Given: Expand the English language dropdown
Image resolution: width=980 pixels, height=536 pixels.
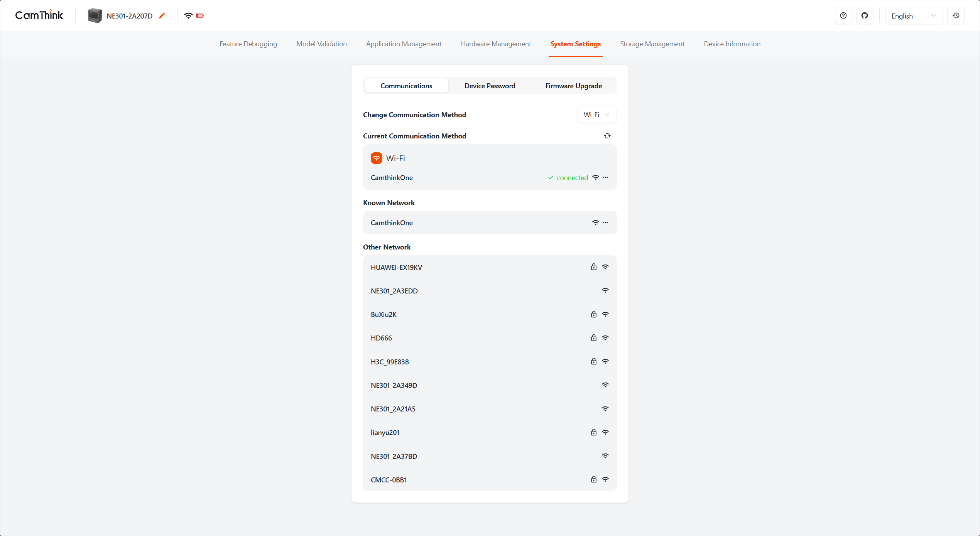Looking at the screenshot, I should tap(913, 16).
